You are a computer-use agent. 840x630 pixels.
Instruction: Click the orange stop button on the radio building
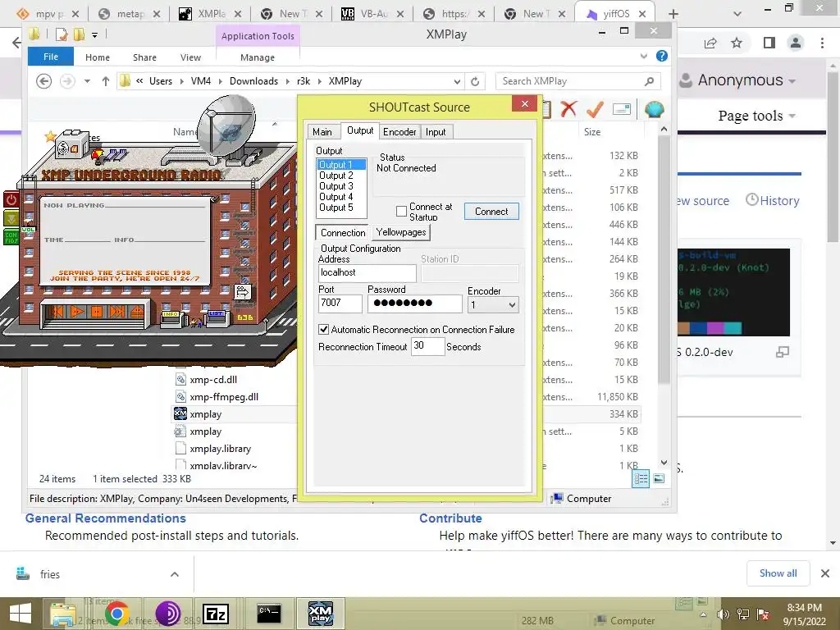pyautogui.click(x=97, y=311)
